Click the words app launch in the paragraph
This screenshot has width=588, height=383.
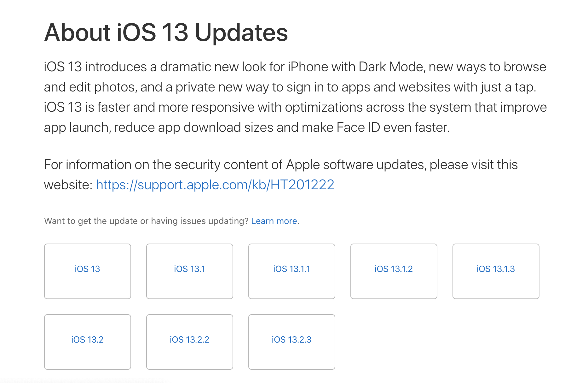(76, 128)
